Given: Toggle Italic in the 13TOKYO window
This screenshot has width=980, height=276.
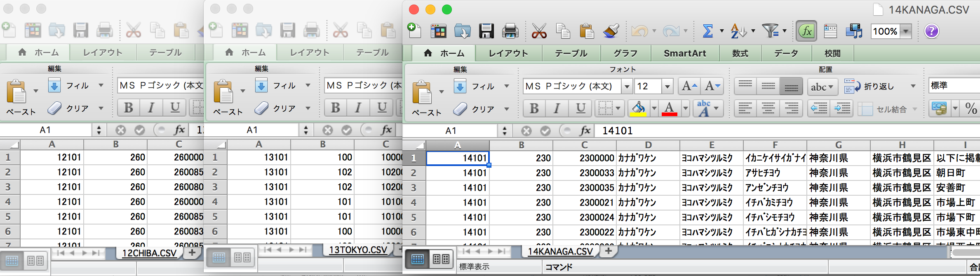Looking at the screenshot, I should coord(358,108).
